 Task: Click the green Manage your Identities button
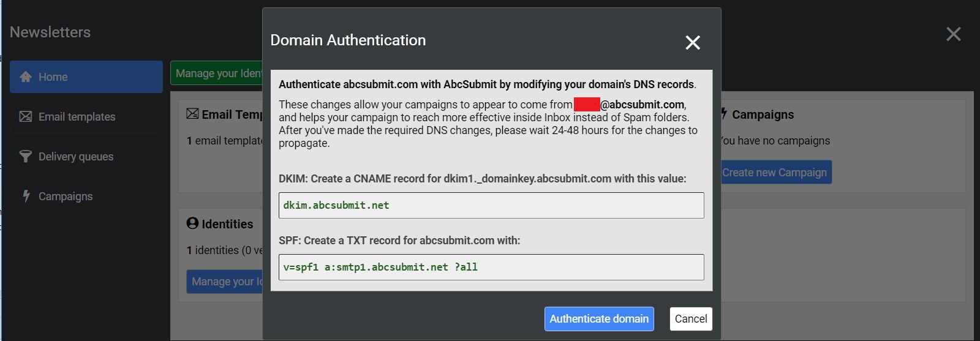point(217,73)
